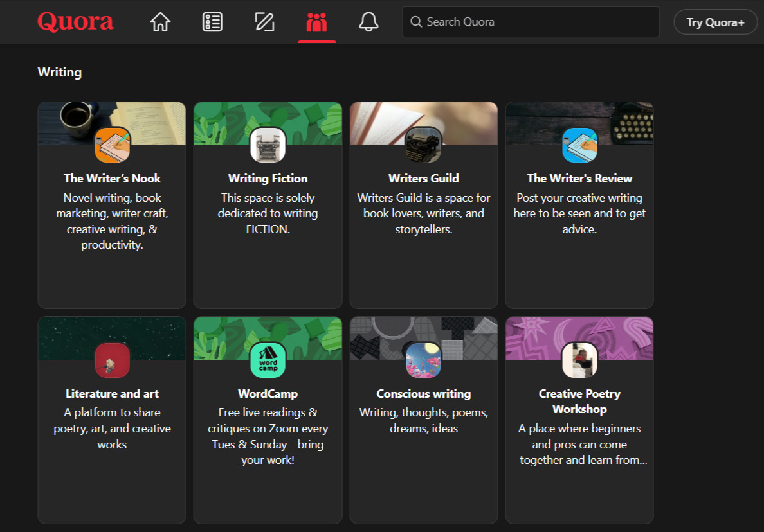Click 'Novel writing, book marketing' description

(x=112, y=222)
